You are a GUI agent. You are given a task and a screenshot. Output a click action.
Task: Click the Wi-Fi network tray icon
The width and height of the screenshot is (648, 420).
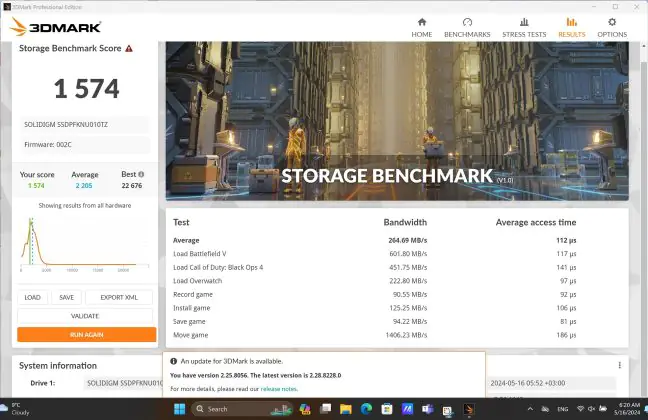pyautogui.click(x=580, y=409)
